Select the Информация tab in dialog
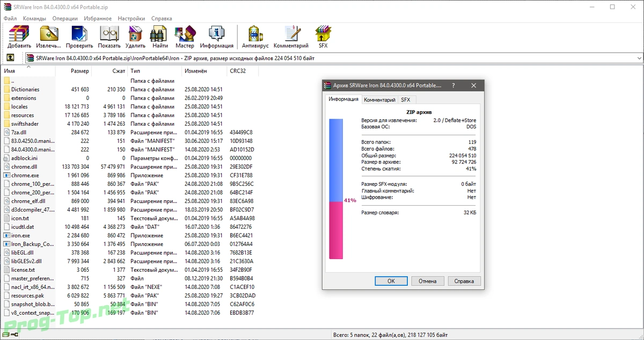 343,99
